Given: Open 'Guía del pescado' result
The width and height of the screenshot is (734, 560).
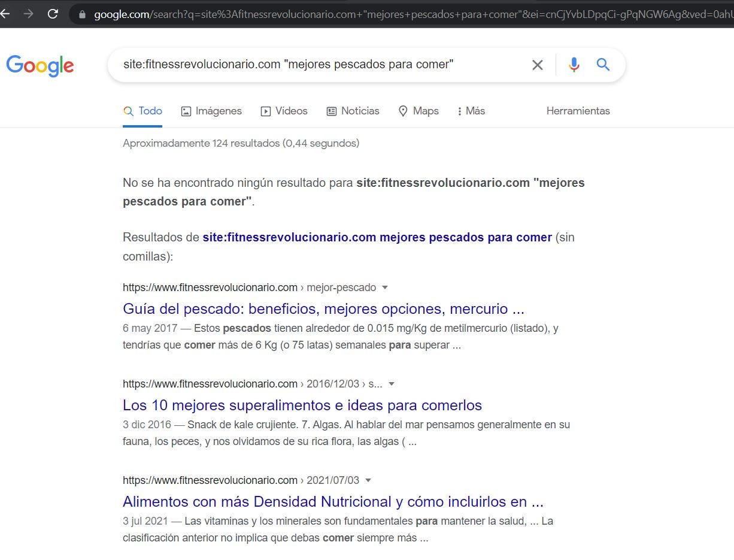Looking at the screenshot, I should [x=323, y=309].
